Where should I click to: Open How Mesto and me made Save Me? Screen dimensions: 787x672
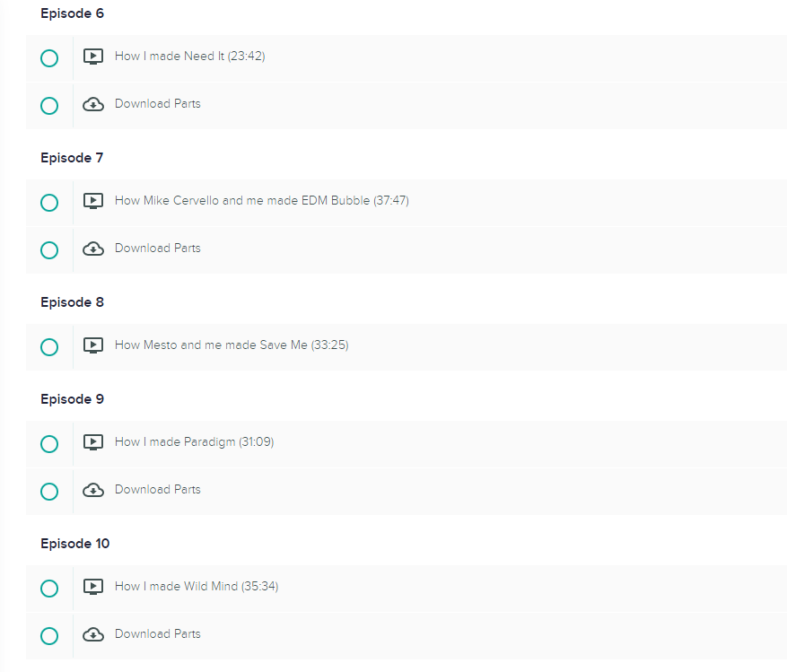tap(232, 345)
